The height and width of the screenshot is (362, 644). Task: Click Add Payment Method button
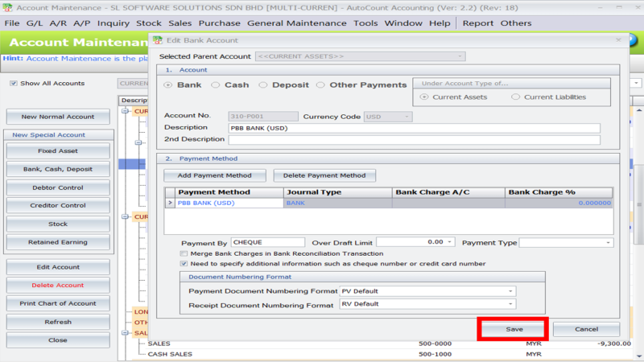pos(214,175)
